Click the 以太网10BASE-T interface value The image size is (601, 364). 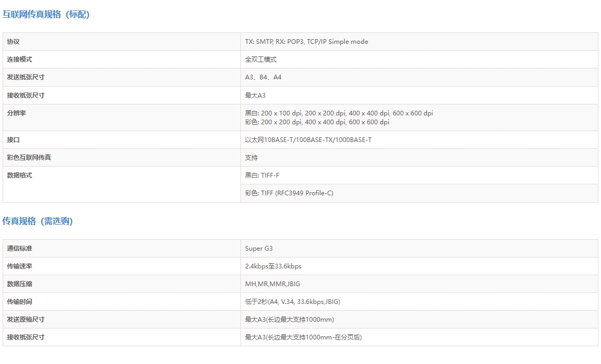click(x=308, y=140)
